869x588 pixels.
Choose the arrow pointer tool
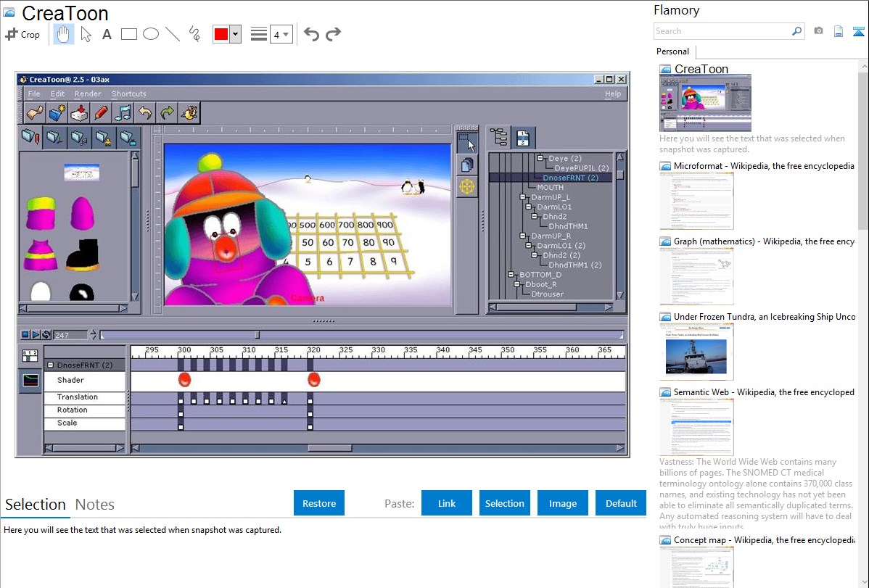coord(86,34)
